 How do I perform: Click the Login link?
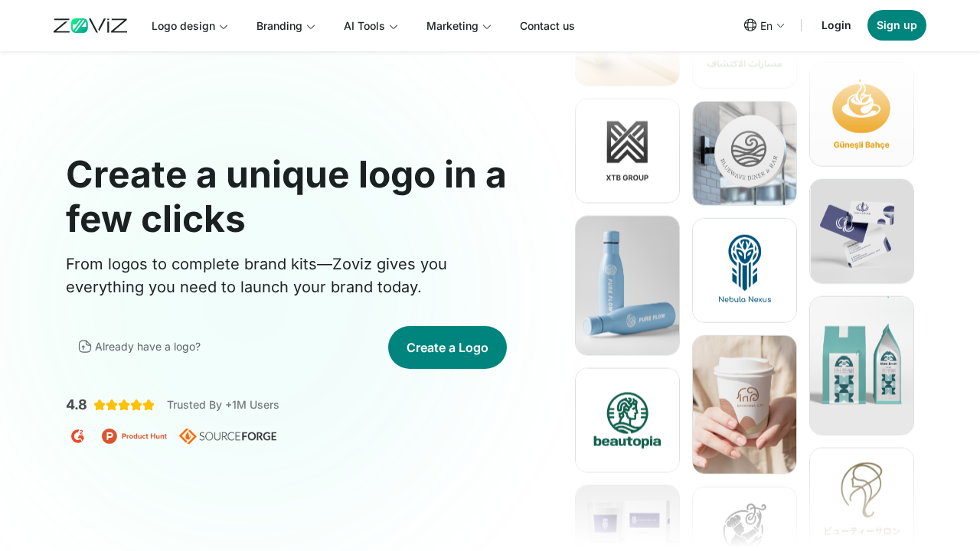click(x=836, y=25)
